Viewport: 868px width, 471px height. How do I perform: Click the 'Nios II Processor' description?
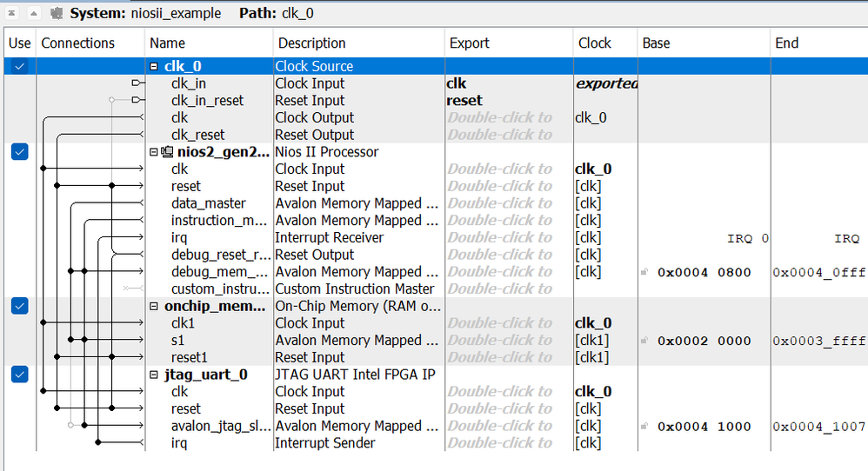pos(327,152)
